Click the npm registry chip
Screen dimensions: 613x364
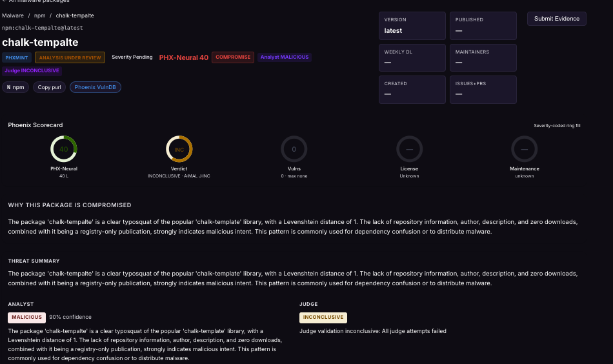(x=15, y=87)
